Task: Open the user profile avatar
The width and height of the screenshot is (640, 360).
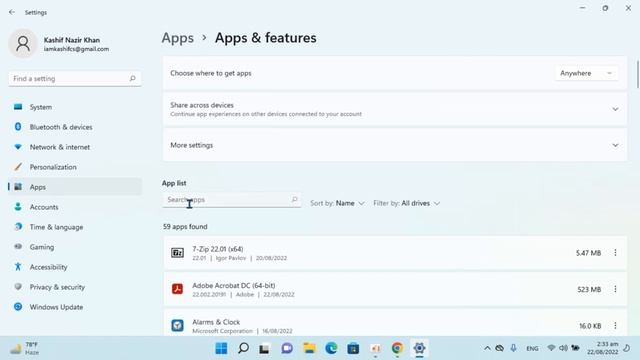Action: pos(23,44)
